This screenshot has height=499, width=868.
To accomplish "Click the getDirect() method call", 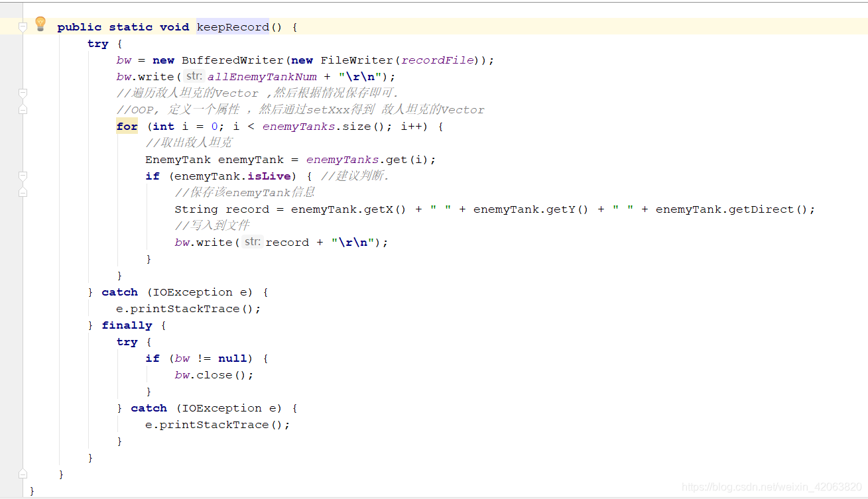I will click(x=769, y=209).
